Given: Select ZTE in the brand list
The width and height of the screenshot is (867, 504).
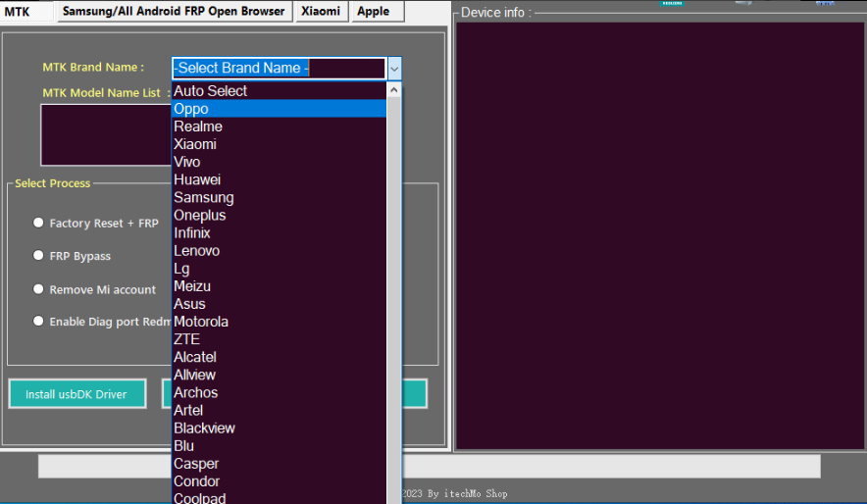Looking at the screenshot, I should [280, 339].
